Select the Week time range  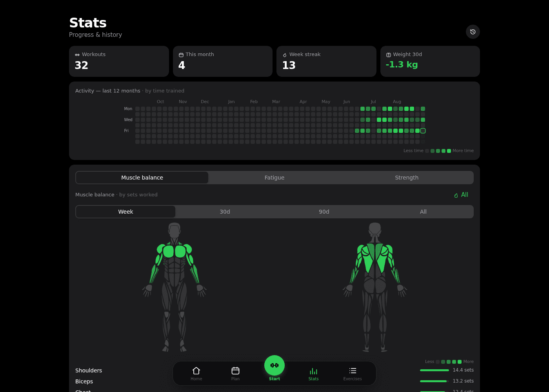coord(125,212)
